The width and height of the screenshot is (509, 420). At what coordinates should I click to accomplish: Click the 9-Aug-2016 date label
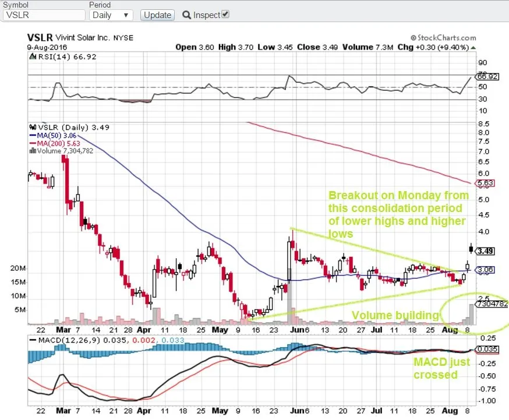tap(47, 47)
